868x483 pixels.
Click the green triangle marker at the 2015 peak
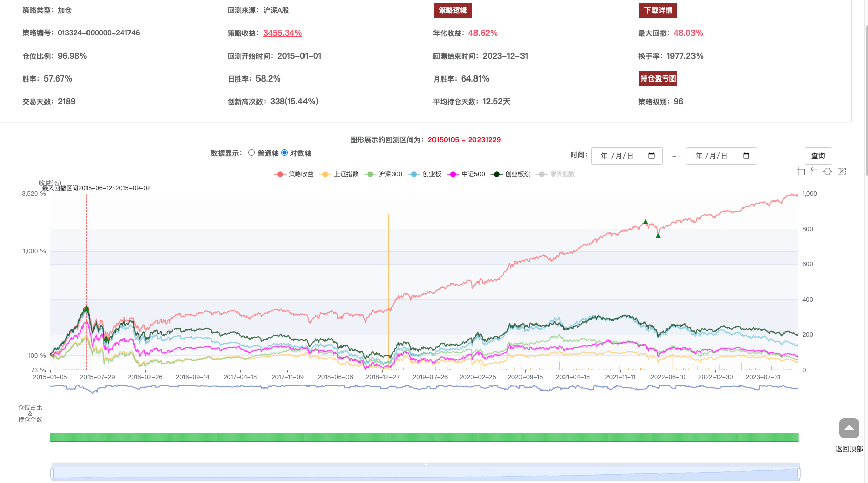[86, 309]
